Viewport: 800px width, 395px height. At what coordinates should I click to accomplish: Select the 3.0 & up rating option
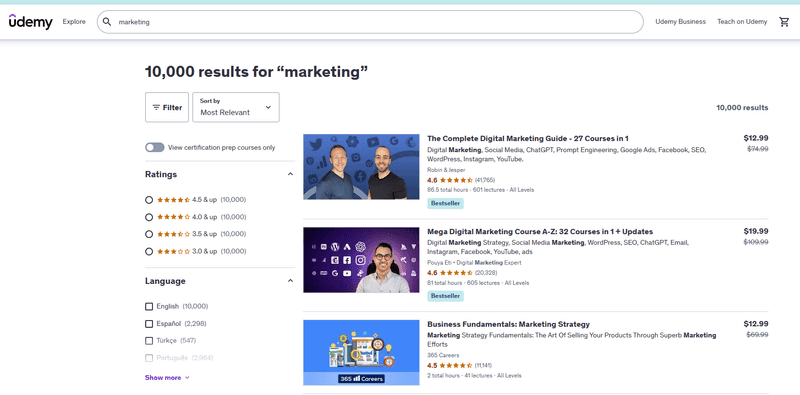pos(149,252)
